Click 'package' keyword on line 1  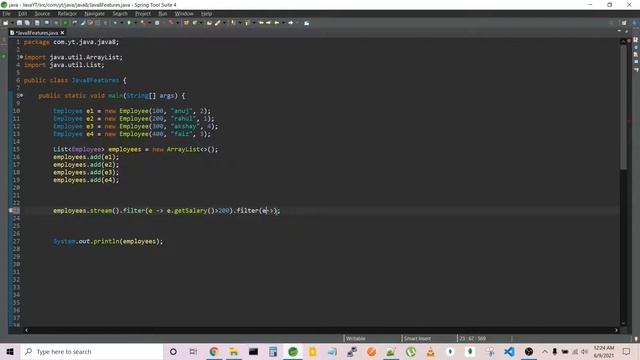37,42
